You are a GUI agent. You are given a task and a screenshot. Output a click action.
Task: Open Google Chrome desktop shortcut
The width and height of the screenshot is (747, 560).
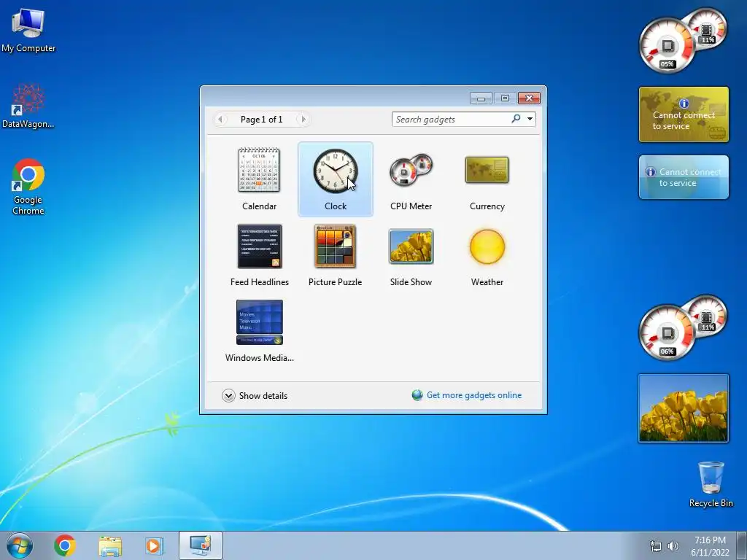[28, 187]
